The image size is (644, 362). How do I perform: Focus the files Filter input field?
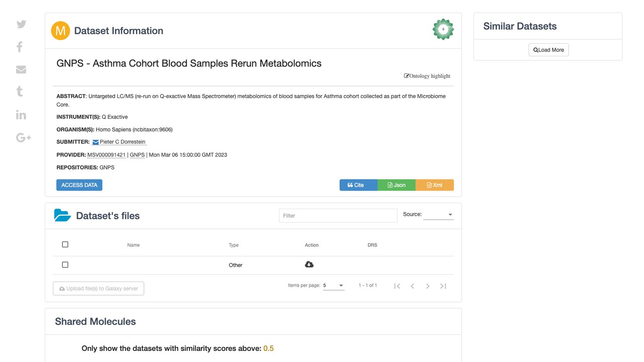click(x=338, y=216)
